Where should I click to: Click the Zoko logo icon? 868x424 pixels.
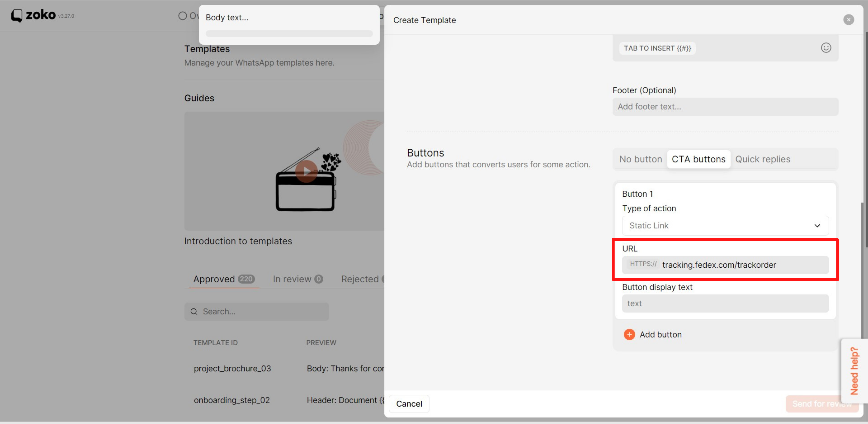pyautogui.click(x=17, y=16)
